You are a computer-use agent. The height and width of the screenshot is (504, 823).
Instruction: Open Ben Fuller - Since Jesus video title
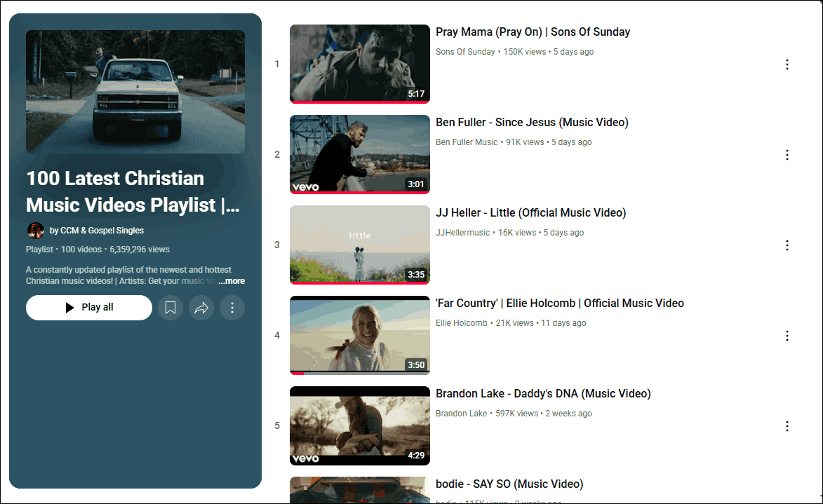[x=532, y=122]
